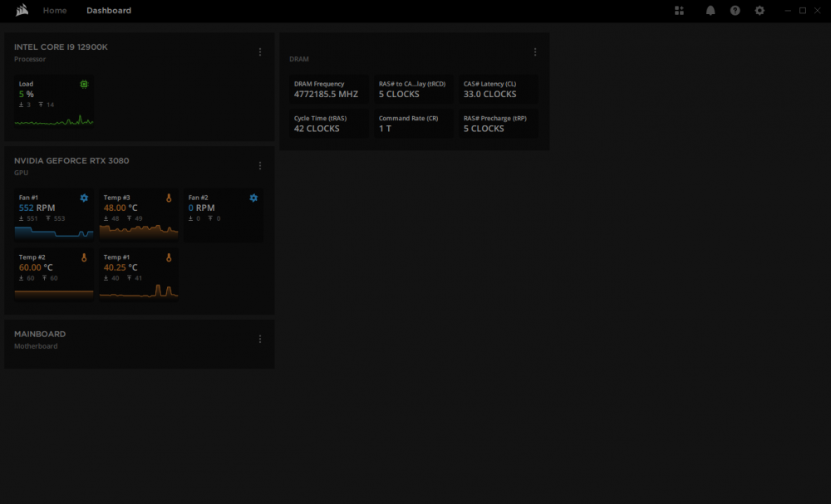Click the Motherboard subtitle
Viewport: 831px width, 504px height.
tap(36, 346)
